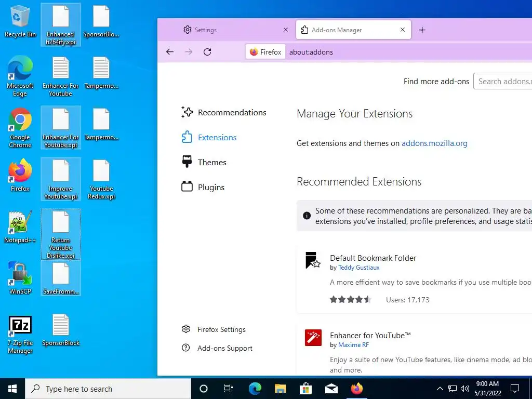Open the 7-Zip File Manager shortcut

point(20,335)
